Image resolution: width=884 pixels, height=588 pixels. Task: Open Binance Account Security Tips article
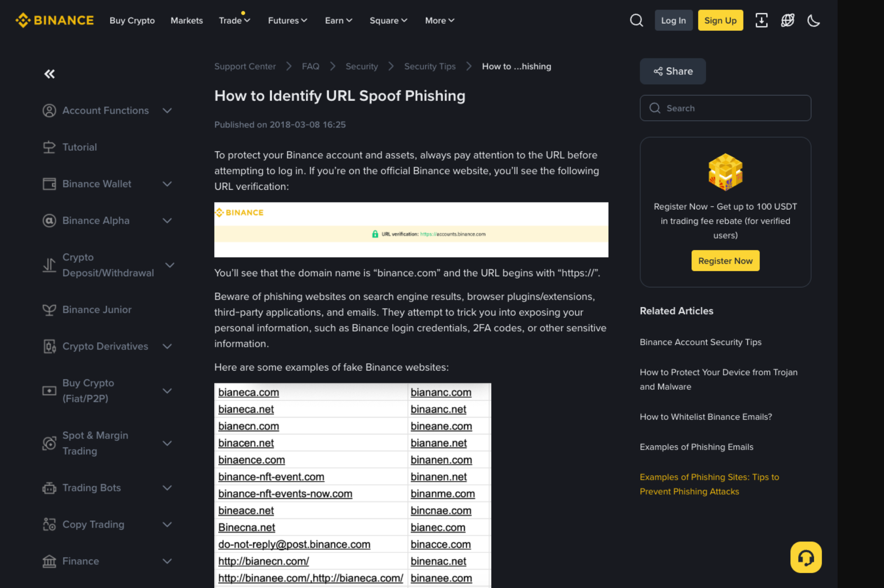pos(700,342)
